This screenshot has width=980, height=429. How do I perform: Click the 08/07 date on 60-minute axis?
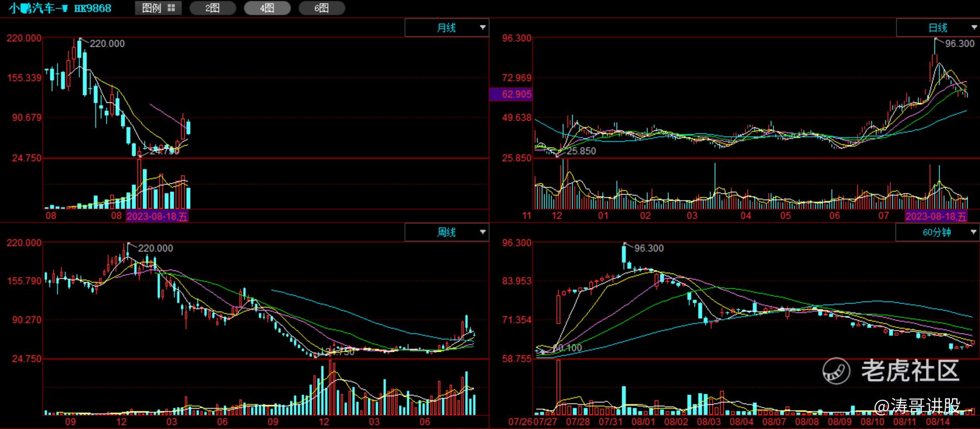click(x=774, y=422)
